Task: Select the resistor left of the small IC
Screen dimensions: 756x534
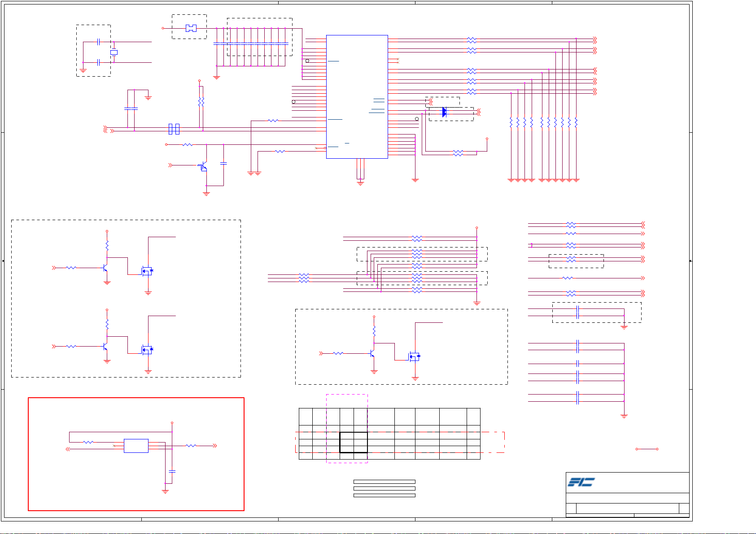Action: tap(89, 442)
